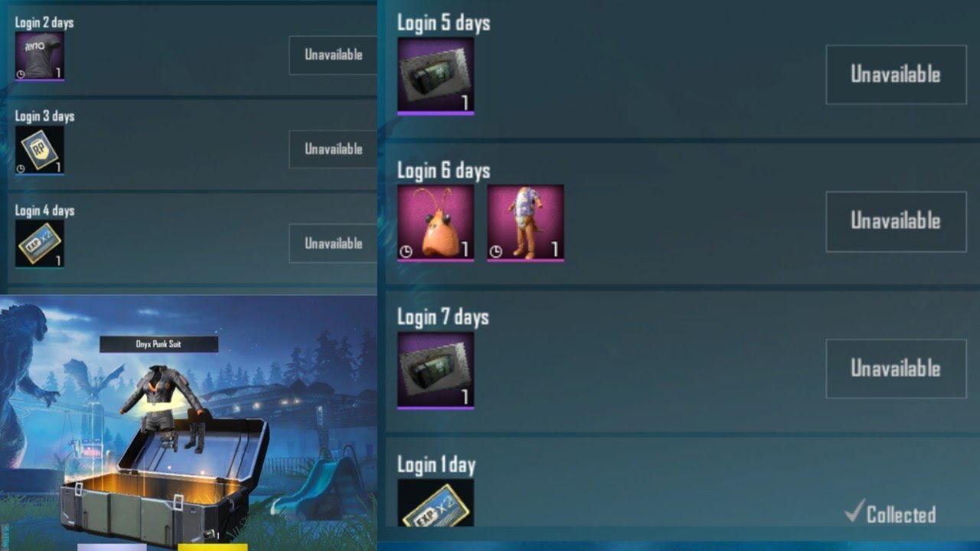The image size is (980, 551).
Task: Select the EXP x2 card under Login 1 day
Action: [436, 503]
